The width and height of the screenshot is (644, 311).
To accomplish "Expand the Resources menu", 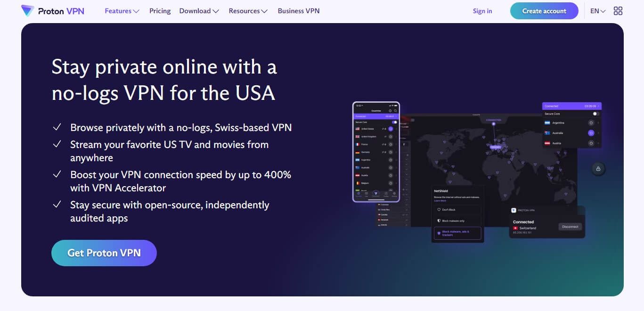I will pos(248,11).
